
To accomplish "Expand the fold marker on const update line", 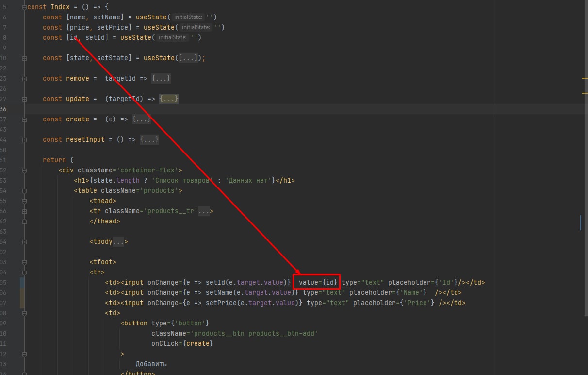I will (x=24, y=99).
